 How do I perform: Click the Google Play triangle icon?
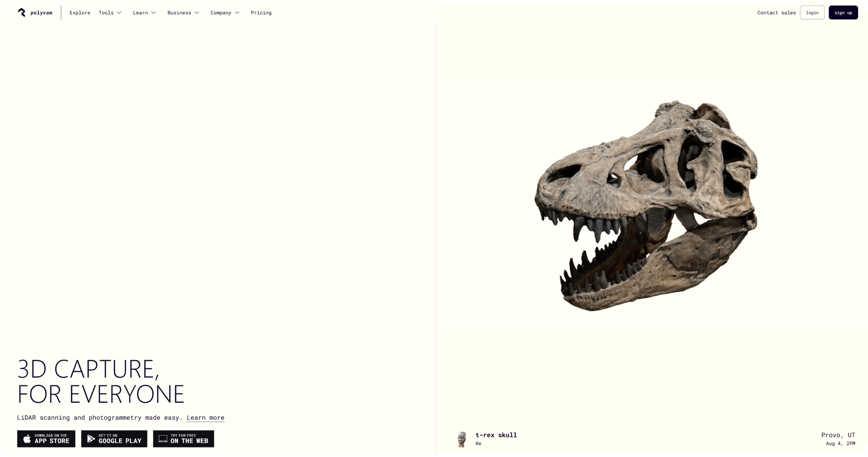pos(91,439)
